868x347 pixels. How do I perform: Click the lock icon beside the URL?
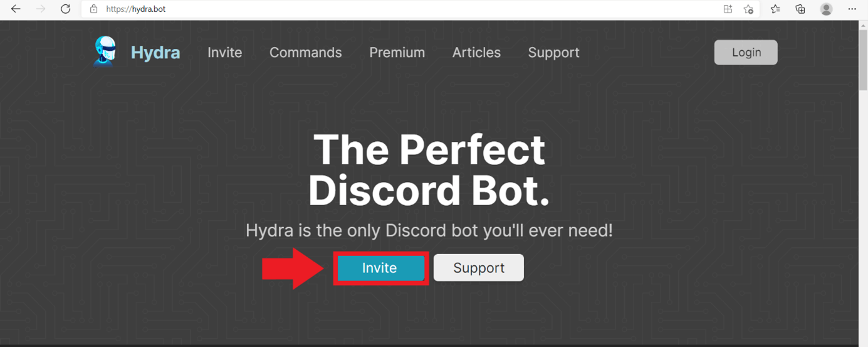pyautogui.click(x=93, y=9)
